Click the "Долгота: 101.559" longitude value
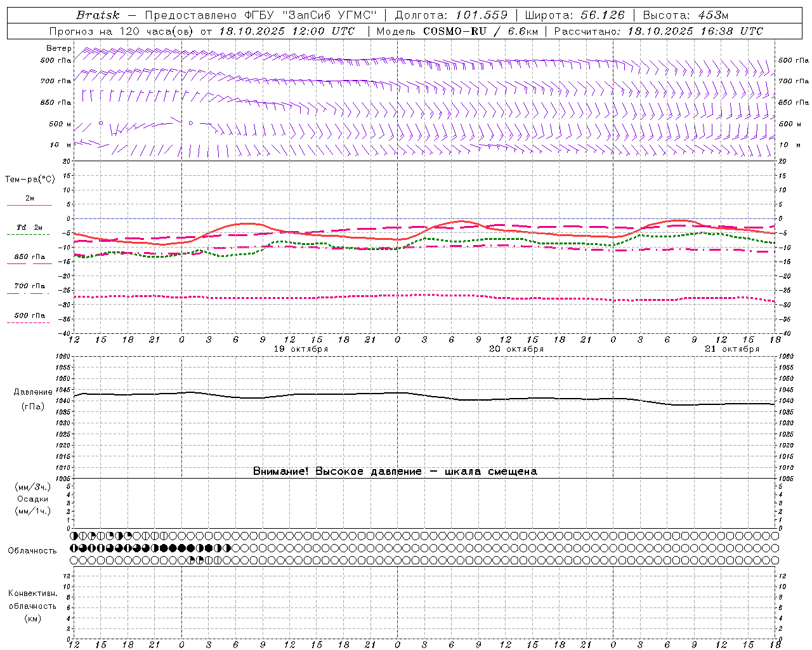Viewport: 812px width, 650px height. pos(451,15)
